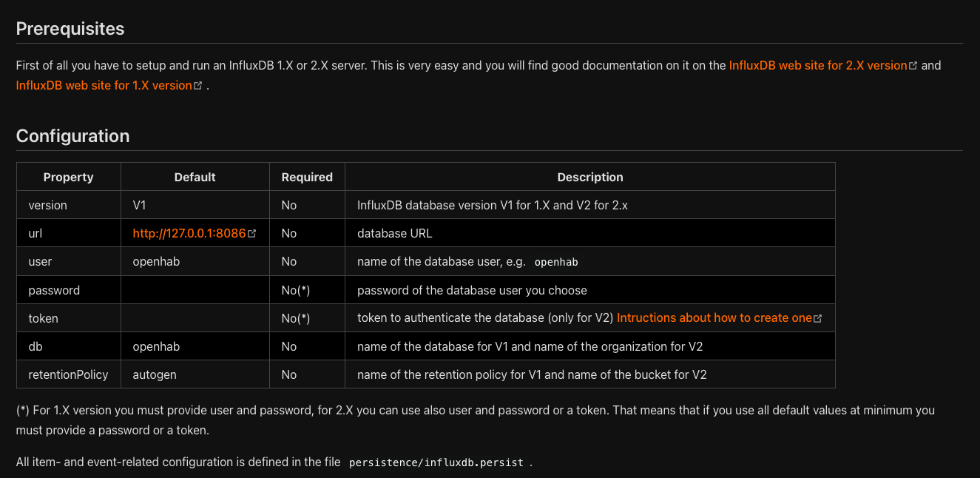Click the persistence/influxdb.persist code text
This screenshot has height=478, width=980.
pyautogui.click(x=436, y=462)
